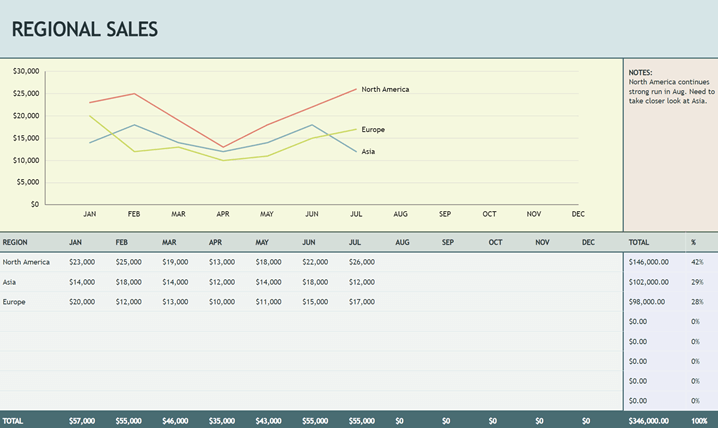This screenshot has height=428, width=718.
Task: Click the NOTES text box
Action: (x=671, y=88)
